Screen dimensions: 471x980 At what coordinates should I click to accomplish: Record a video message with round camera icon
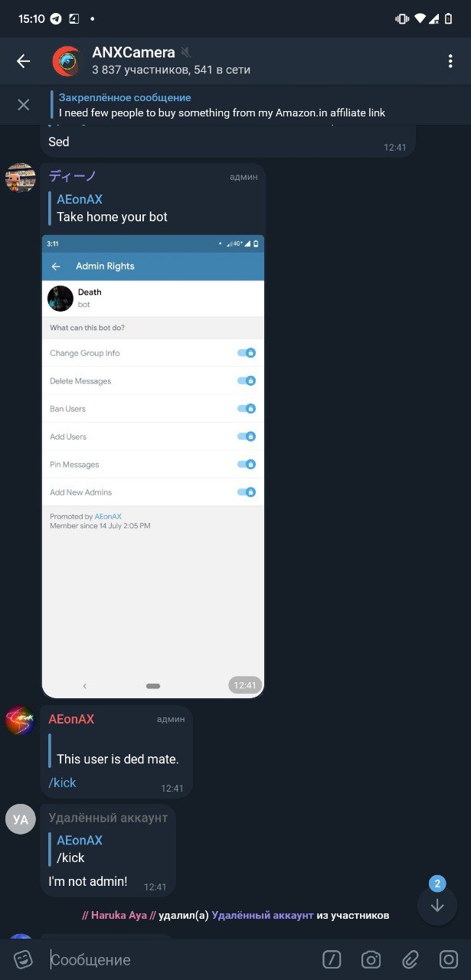(x=449, y=959)
